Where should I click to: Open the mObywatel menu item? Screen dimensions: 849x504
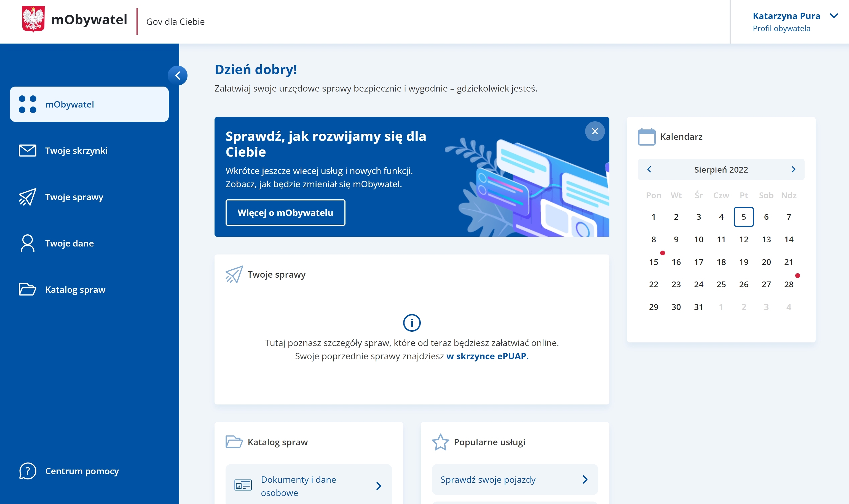(x=89, y=104)
